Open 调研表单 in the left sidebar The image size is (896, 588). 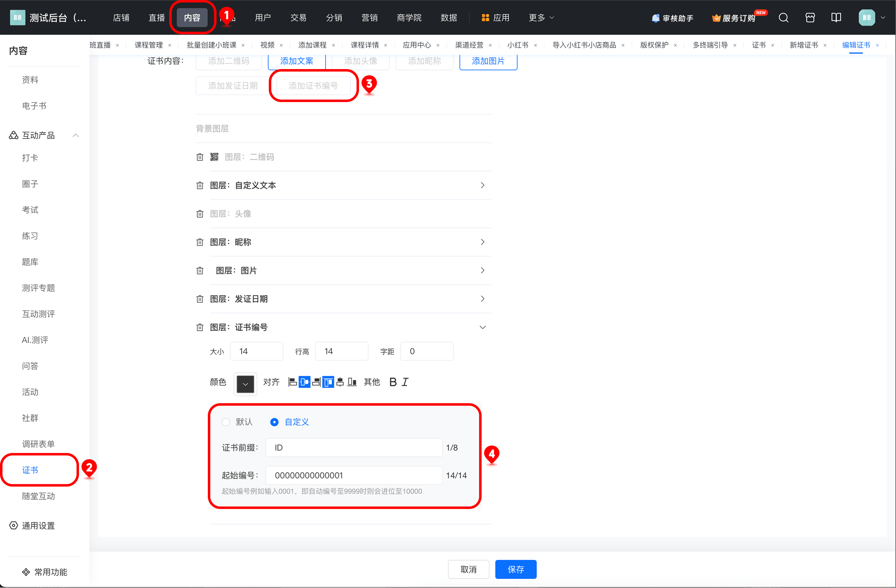point(38,444)
